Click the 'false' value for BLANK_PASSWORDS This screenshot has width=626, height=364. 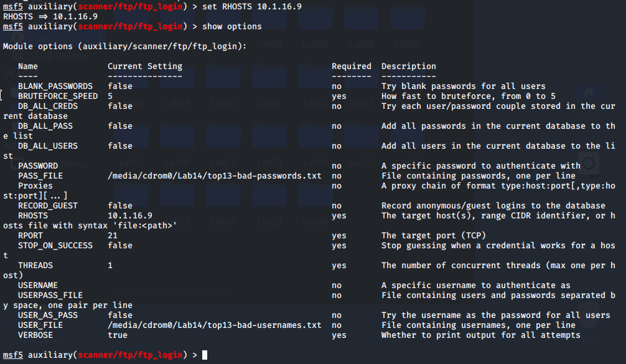pos(120,86)
